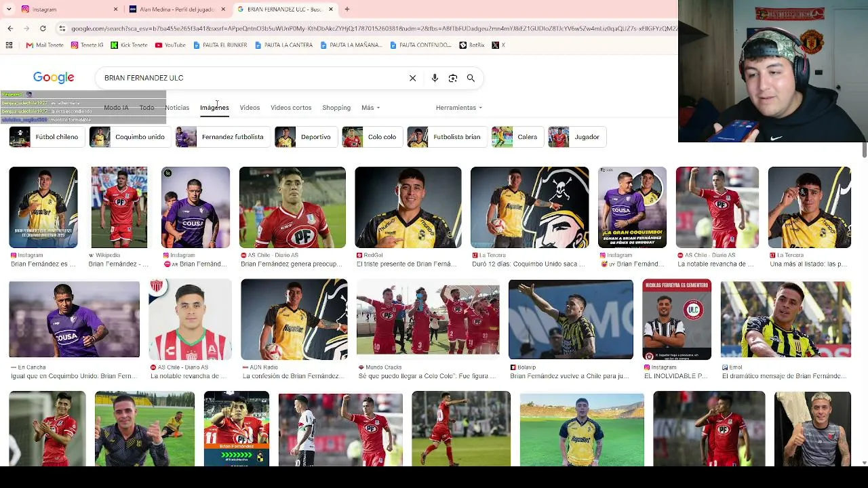Go to the Google homepage via logo
The image size is (868, 488).
54,78
